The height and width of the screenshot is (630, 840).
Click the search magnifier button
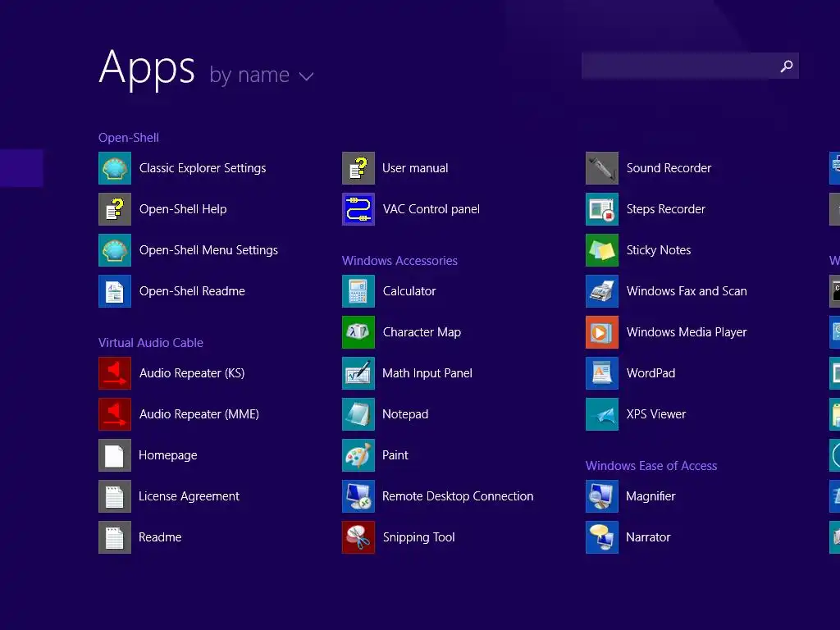785,66
